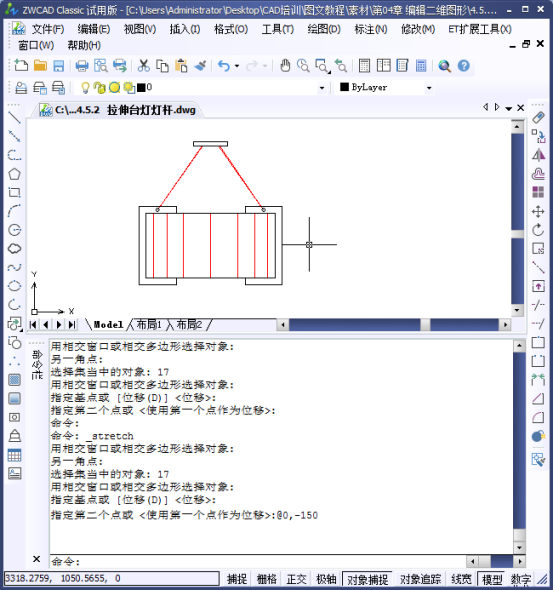The image size is (554, 590).
Task: Select the Chamfer tool
Action: (x=538, y=398)
